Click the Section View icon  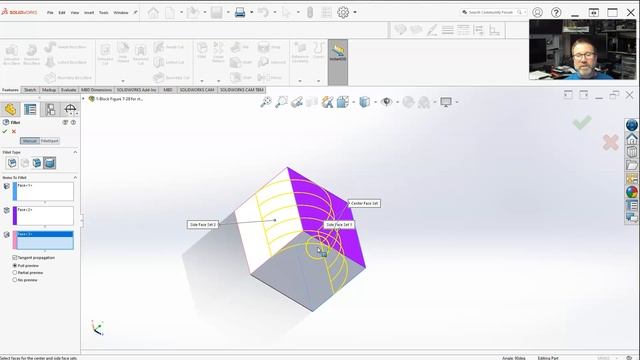(x=312, y=102)
